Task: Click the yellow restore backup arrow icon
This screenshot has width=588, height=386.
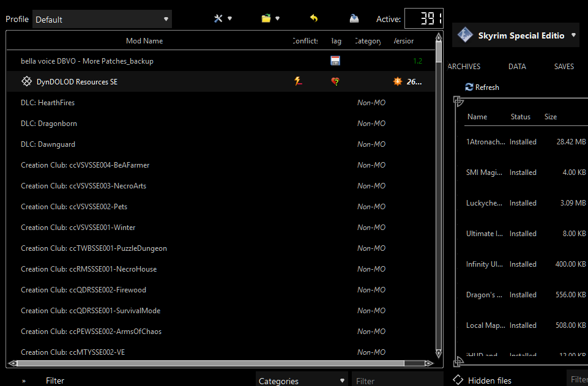Action: [x=314, y=18]
